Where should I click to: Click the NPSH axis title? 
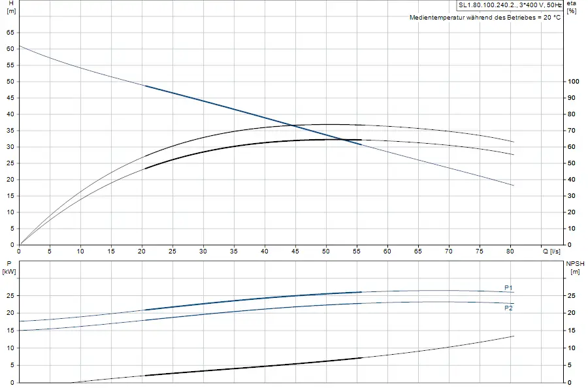[575, 264]
